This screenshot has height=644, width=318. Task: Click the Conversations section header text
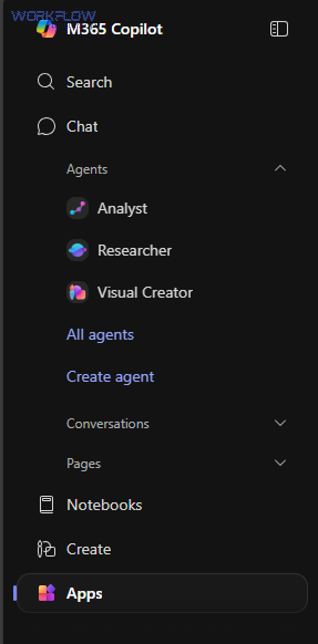(x=108, y=423)
